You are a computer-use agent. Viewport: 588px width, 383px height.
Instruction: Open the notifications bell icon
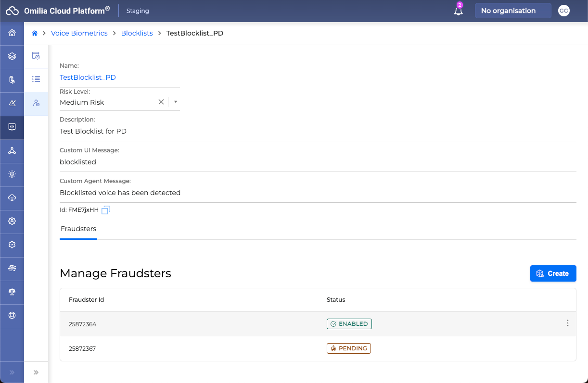point(458,11)
